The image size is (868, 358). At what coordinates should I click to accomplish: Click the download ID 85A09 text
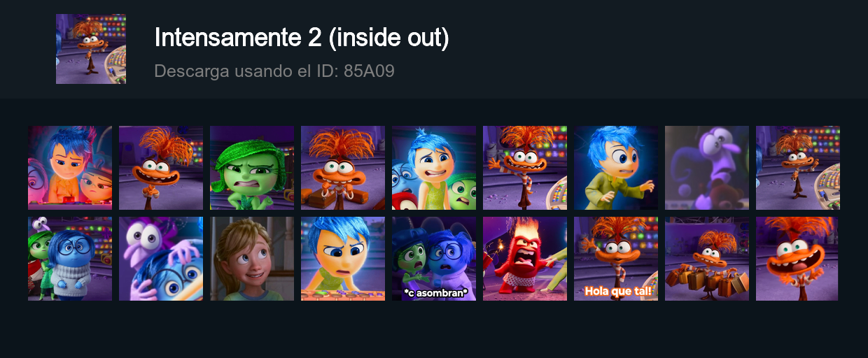pos(274,71)
